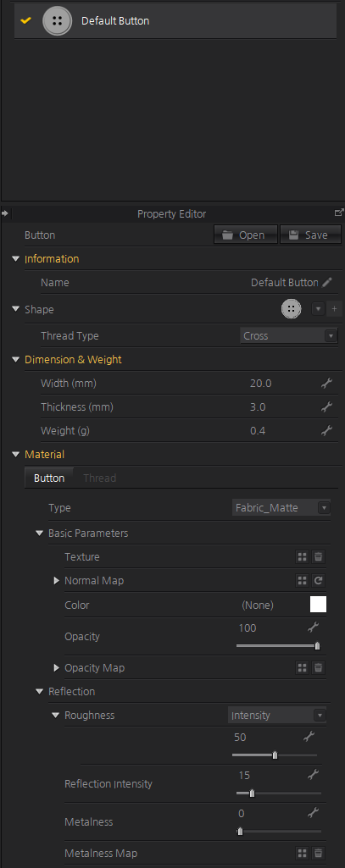
Task: Open a button file
Action: click(x=246, y=235)
